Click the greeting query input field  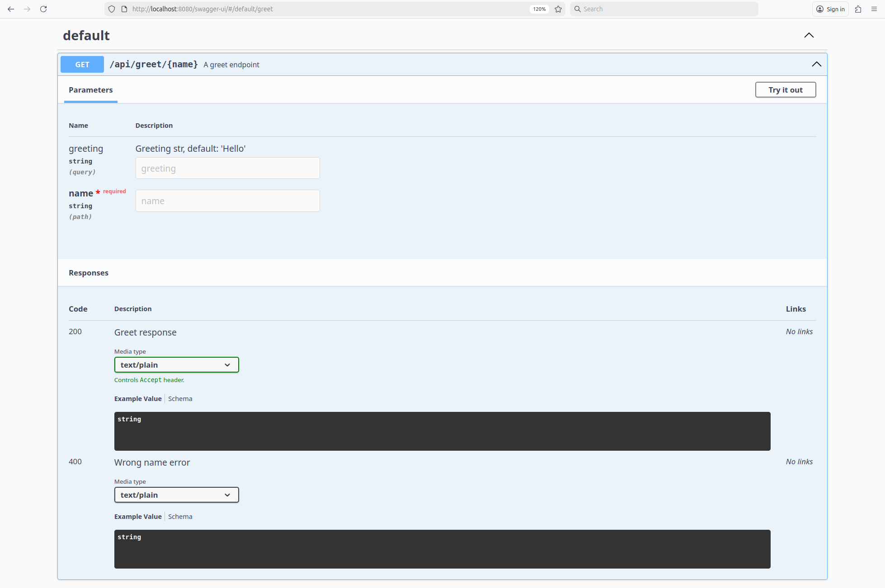click(x=227, y=168)
